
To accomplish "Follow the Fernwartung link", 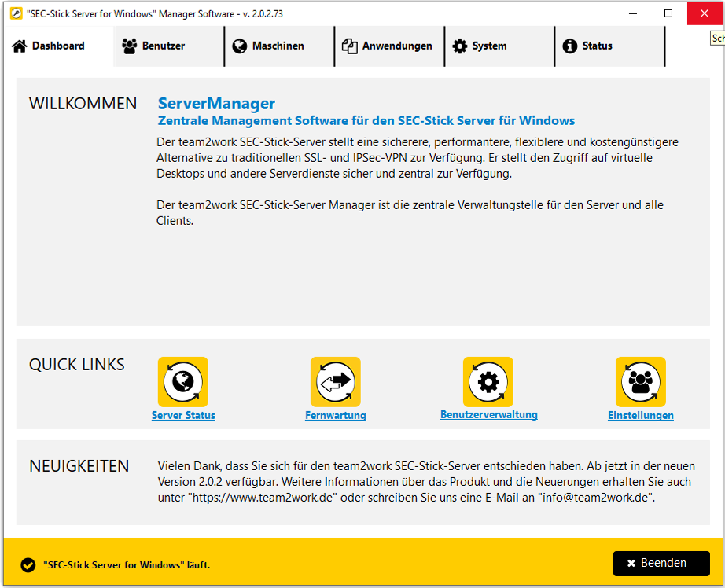I will 336,415.
